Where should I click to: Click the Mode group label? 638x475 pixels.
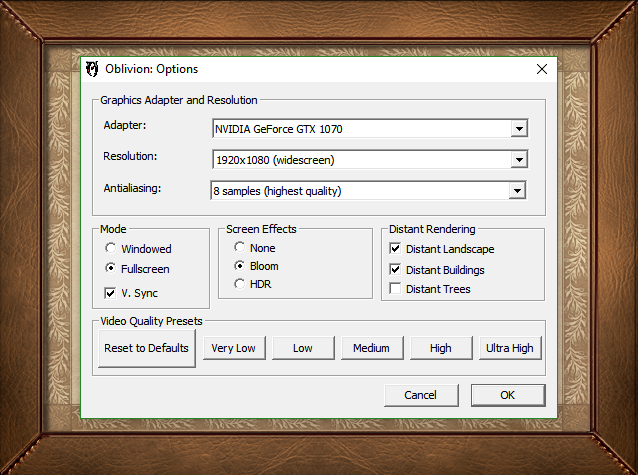point(113,229)
